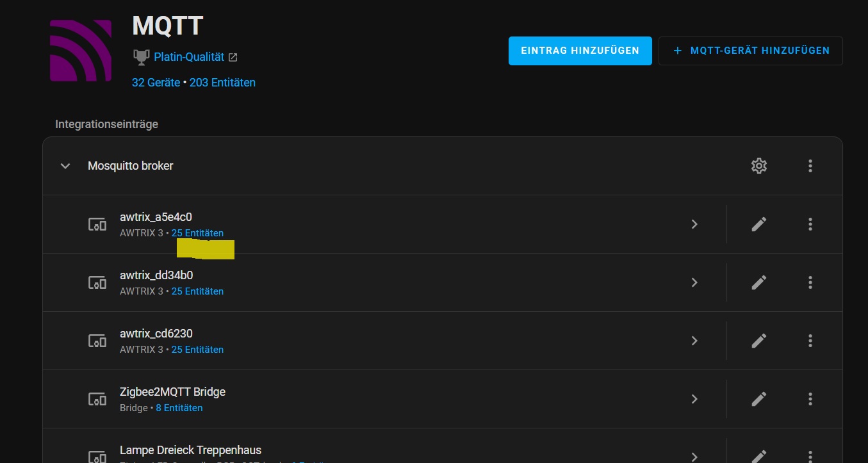Open three-dot menu for awtrix_dd34b0
This screenshot has height=463, width=868.
point(810,282)
